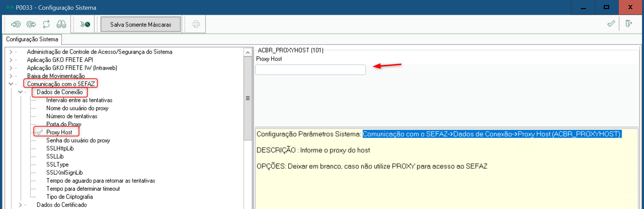Click the printer icon
The image size is (644, 209).
pyautogui.click(x=196, y=24)
